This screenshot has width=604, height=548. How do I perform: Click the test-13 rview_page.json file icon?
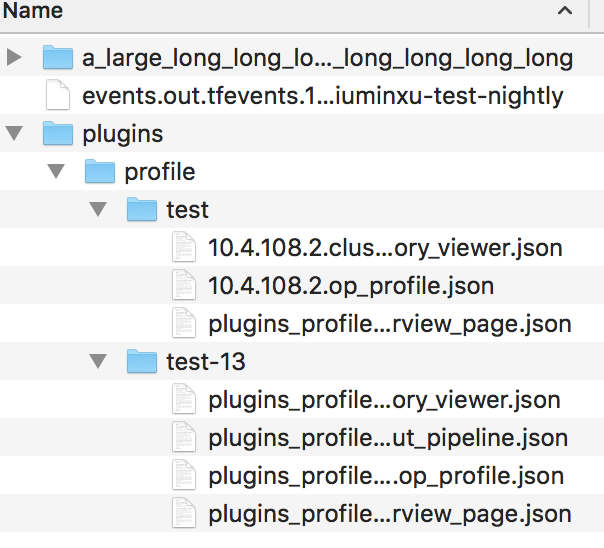[x=184, y=513]
